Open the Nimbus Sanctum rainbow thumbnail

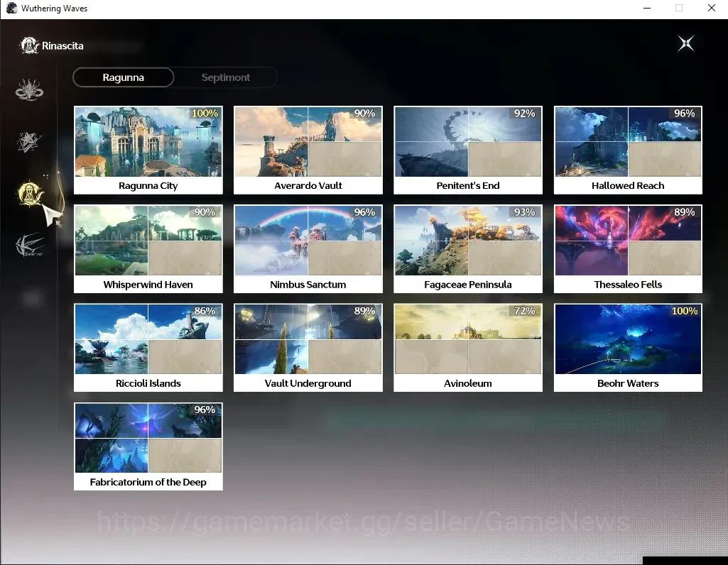click(x=308, y=241)
